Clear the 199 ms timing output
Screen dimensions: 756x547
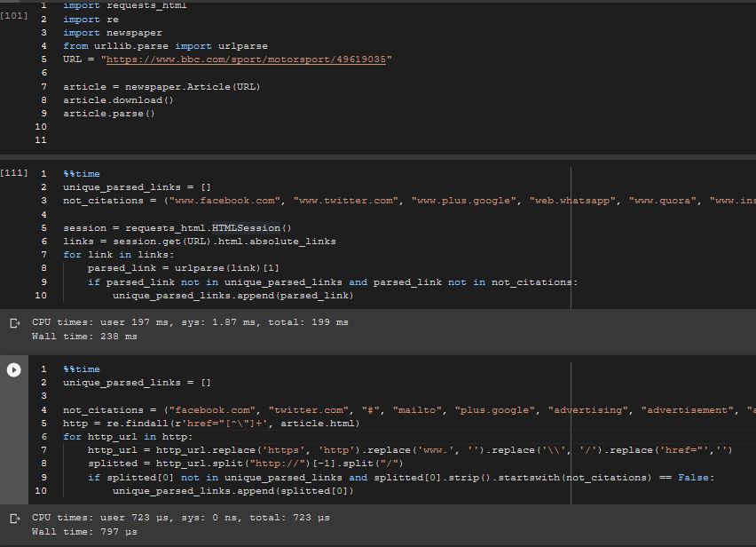click(x=15, y=322)
